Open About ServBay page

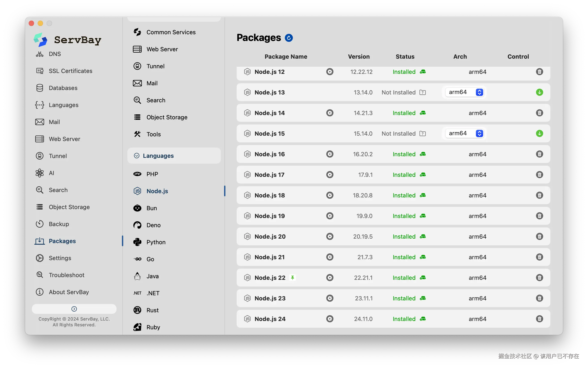click(69, 292)
